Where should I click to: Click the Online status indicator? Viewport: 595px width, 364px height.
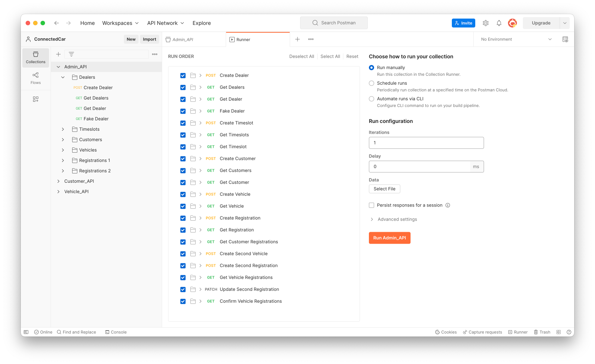point(43,332)
